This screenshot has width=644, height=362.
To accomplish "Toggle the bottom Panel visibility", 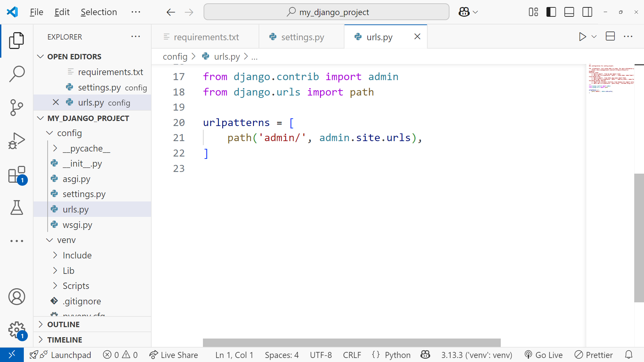I will pos(569,12).
